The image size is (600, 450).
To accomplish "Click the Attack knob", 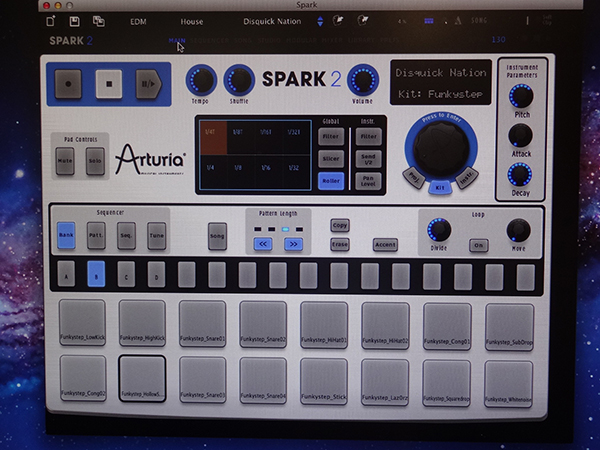I will click(520, 135).
